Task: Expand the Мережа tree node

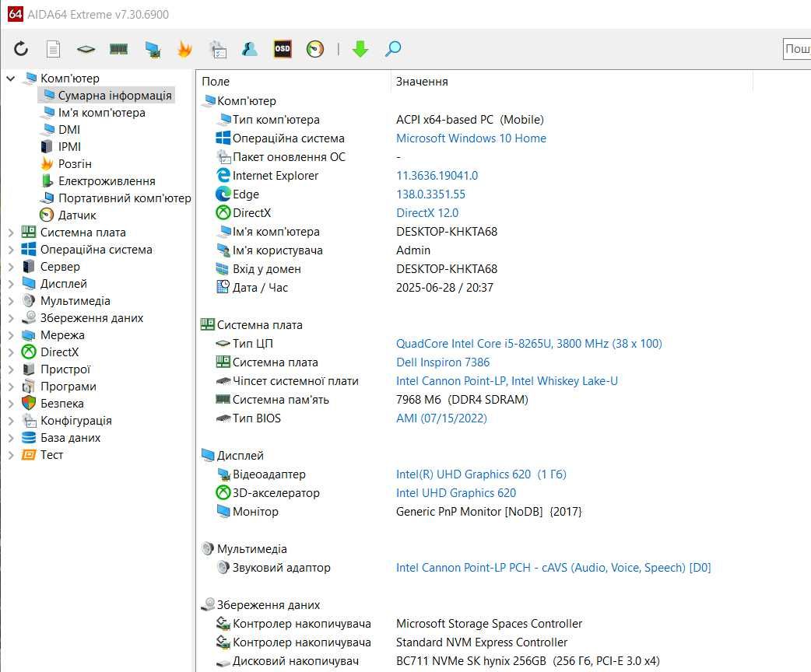Action: pos(10,335)
